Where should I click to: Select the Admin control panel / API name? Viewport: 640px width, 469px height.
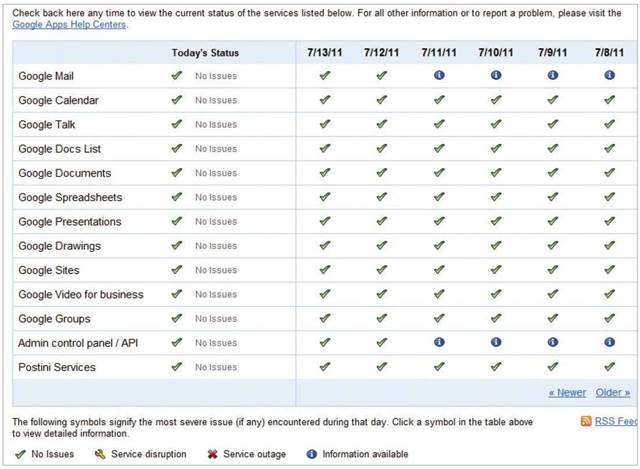[x=78, y=343]
